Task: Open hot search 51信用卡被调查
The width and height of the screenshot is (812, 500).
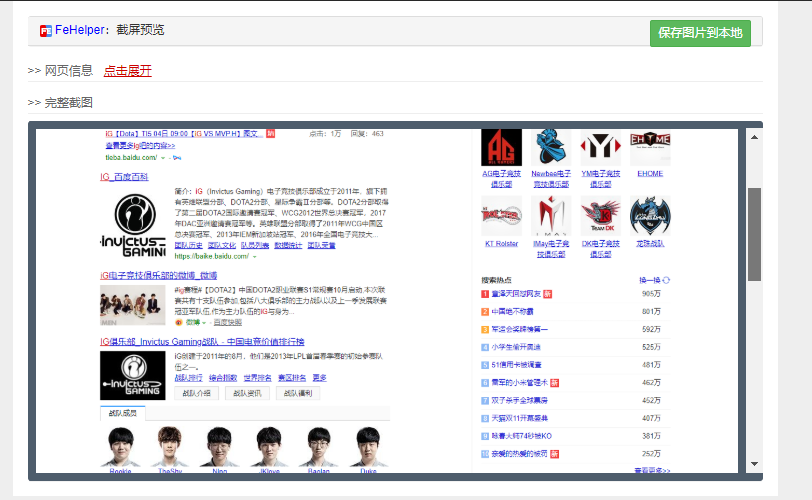Action: pos(516,365)
